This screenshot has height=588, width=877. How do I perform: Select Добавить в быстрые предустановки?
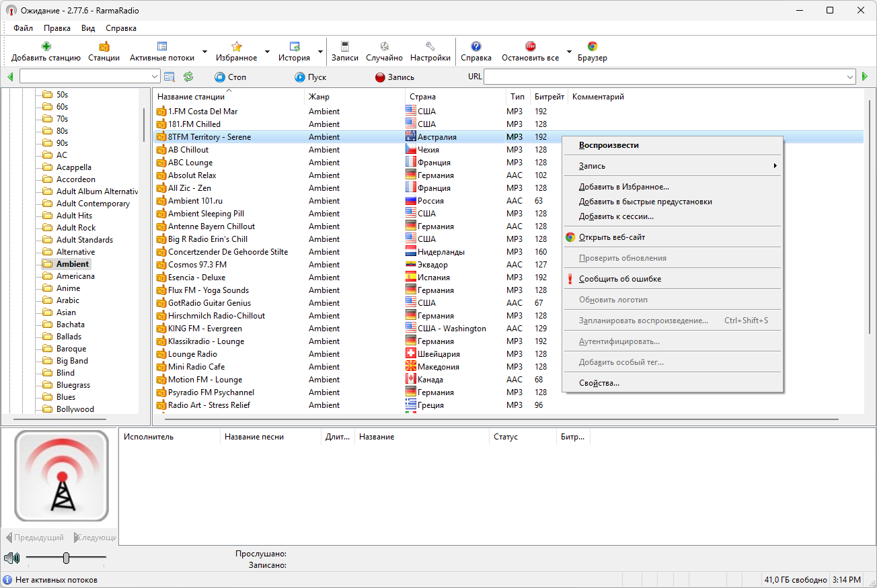coord(673,202)
